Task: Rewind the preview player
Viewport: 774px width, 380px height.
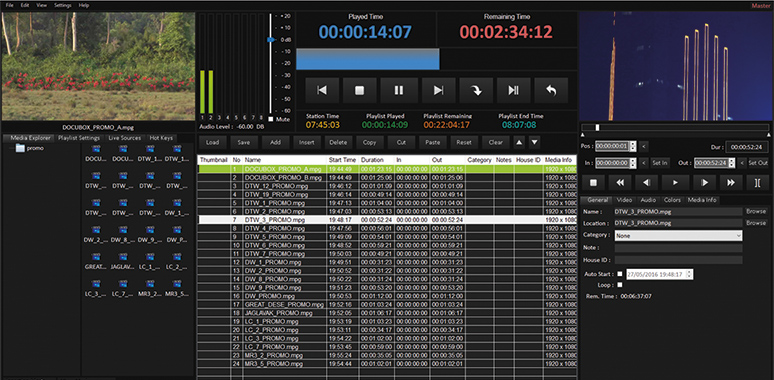Action: (x=620, y=183)
